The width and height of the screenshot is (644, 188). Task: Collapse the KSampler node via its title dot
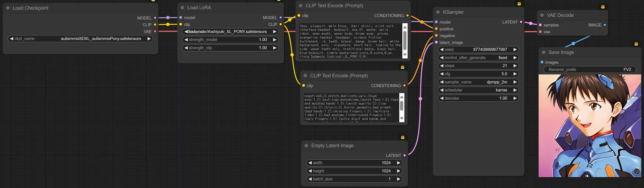click(438, 12)
